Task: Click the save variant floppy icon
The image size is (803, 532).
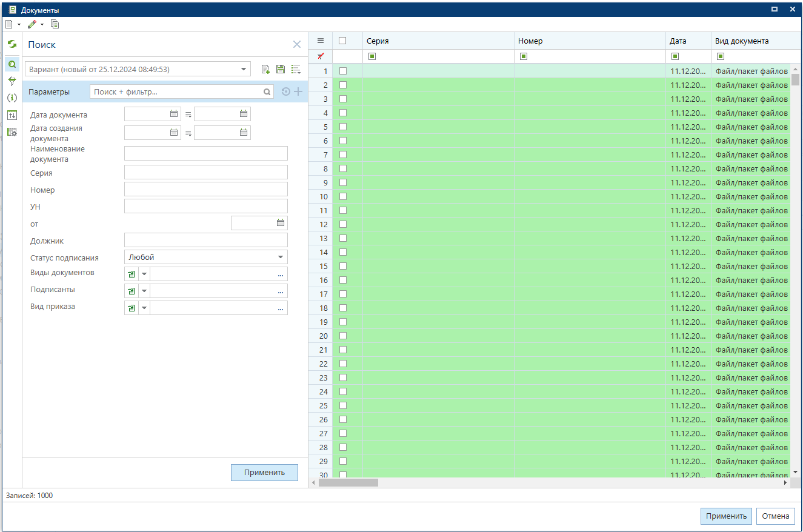Action: click(281, 69)
